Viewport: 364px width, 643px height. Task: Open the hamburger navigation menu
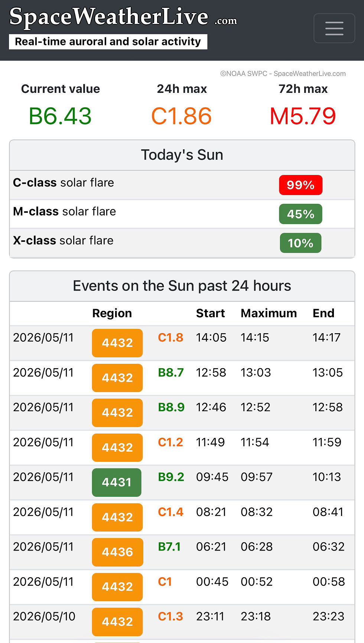pyautogui.click(x=334, y=28)
